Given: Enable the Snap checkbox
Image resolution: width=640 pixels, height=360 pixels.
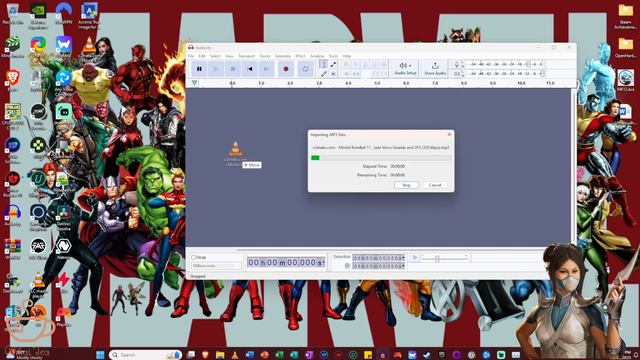Looking at the screenshot, I should pyautogui.click(x=194, y=257).
